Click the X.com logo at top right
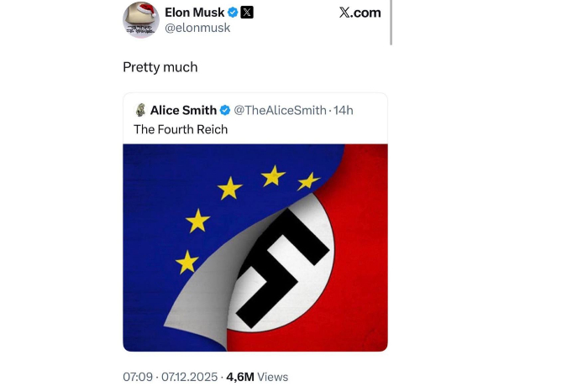Screen dimensions: 588x386 click(360, 13)
